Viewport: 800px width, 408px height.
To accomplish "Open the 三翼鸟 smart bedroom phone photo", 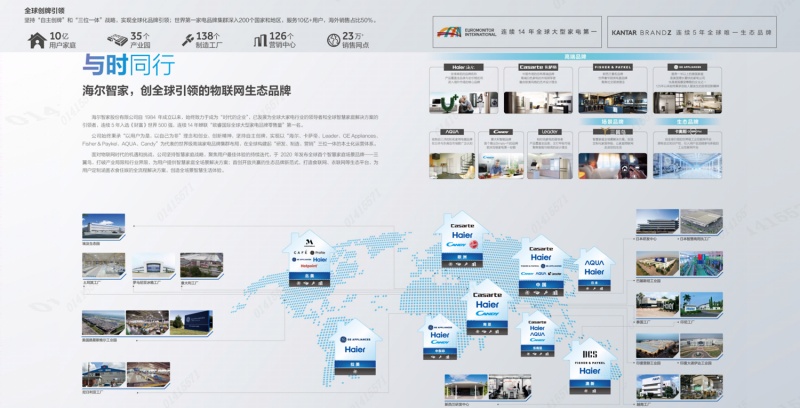I will point(613,166).
